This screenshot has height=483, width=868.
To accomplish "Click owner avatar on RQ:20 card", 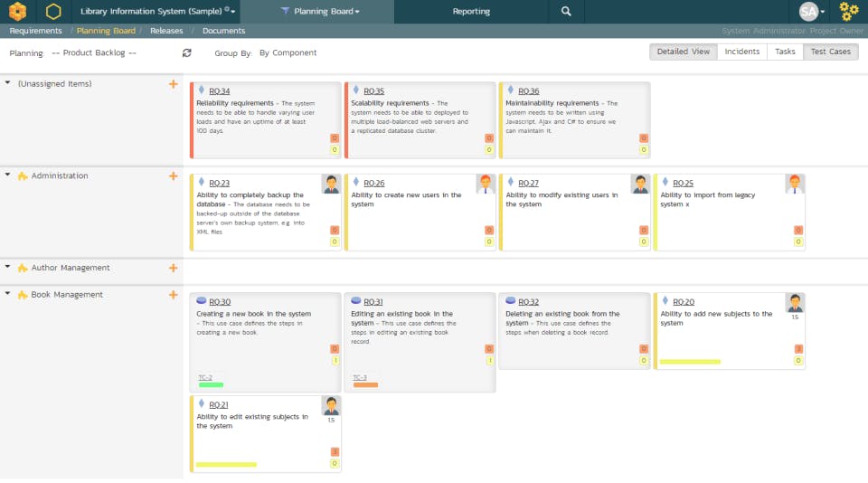I will tap(795, 303).
